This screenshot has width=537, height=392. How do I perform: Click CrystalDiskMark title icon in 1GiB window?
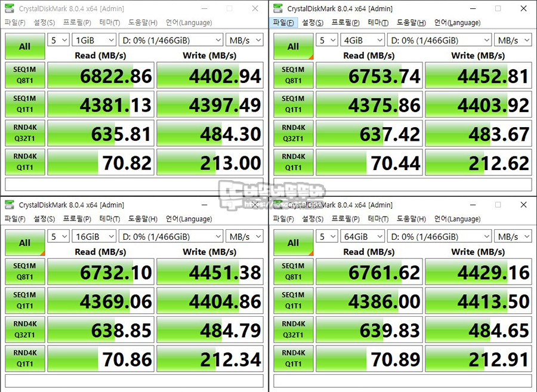tap(10, 8)
